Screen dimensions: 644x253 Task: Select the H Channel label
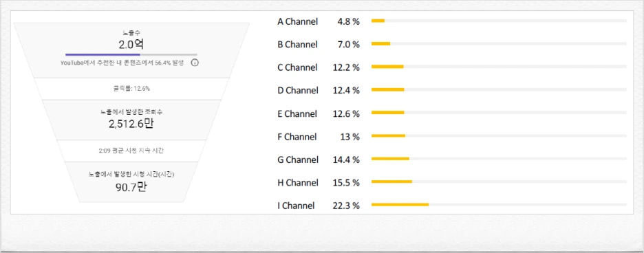coord(298,182)
